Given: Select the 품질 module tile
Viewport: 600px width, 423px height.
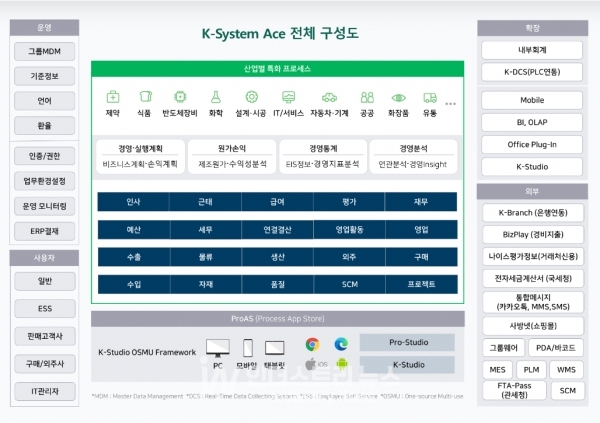Looking at the screenshot, I should click(277, 284).
